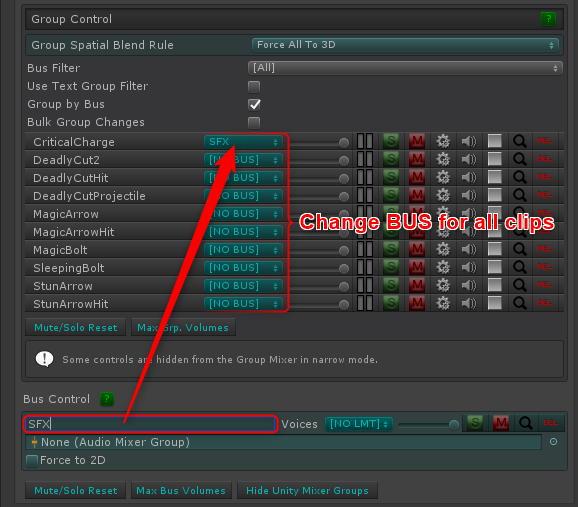Screen dimensions: 578x507
Task: Adjust the SFX bus volume slider
Action: point(428,425)
